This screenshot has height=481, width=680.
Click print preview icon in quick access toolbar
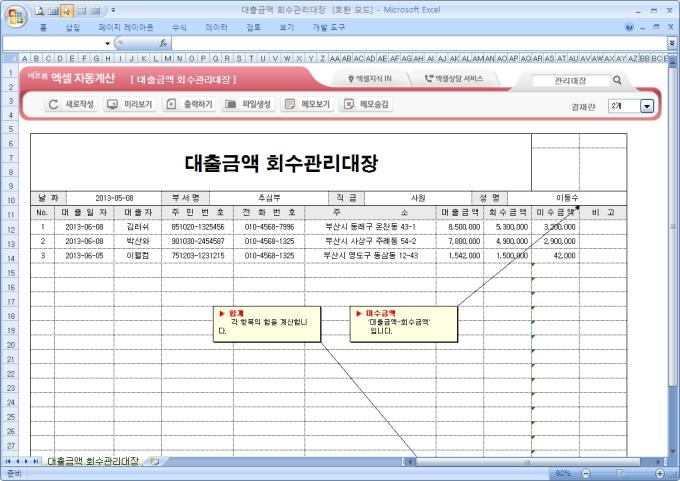pyautogui.click(x=40, y=11)
